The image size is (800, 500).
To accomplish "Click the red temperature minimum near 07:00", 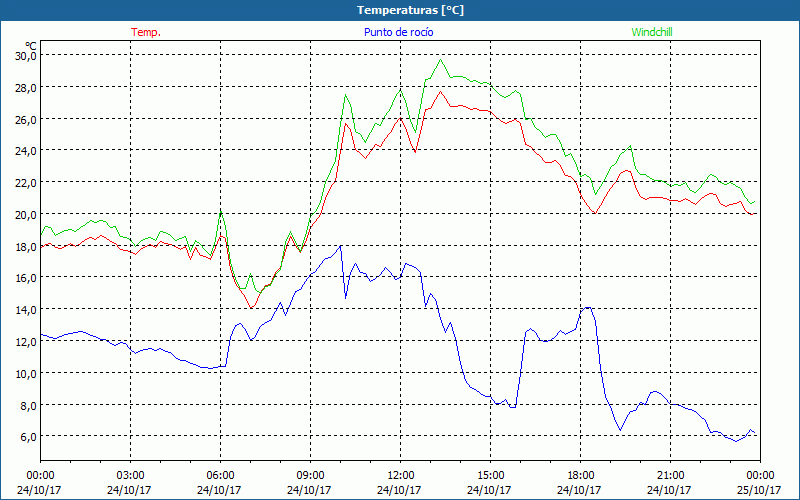I will point(251,307).
